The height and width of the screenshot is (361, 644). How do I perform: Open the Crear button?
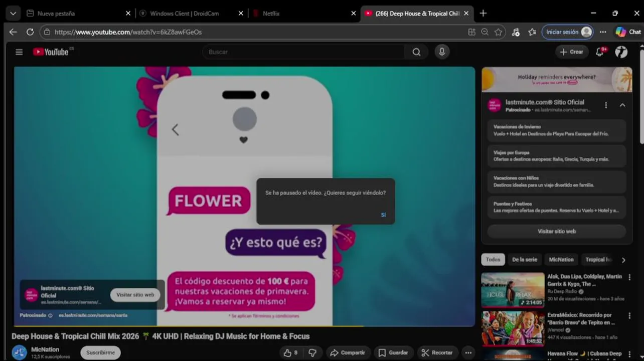(x=571, y=52)
